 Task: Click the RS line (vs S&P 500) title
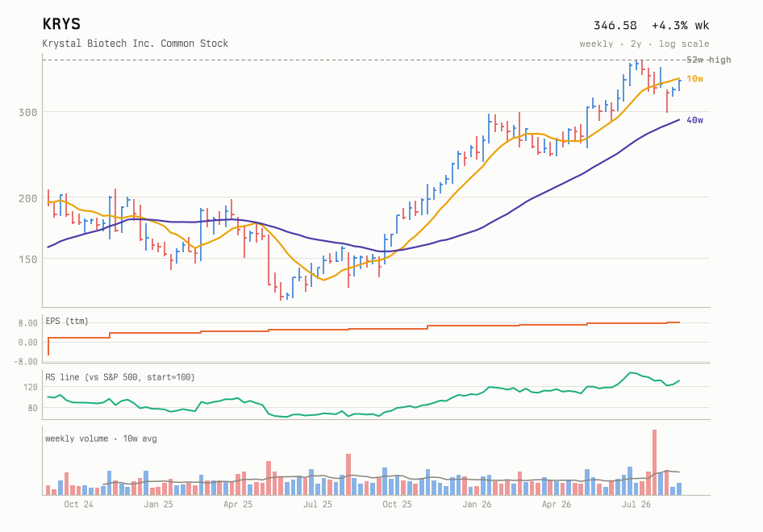pos(120,377)
